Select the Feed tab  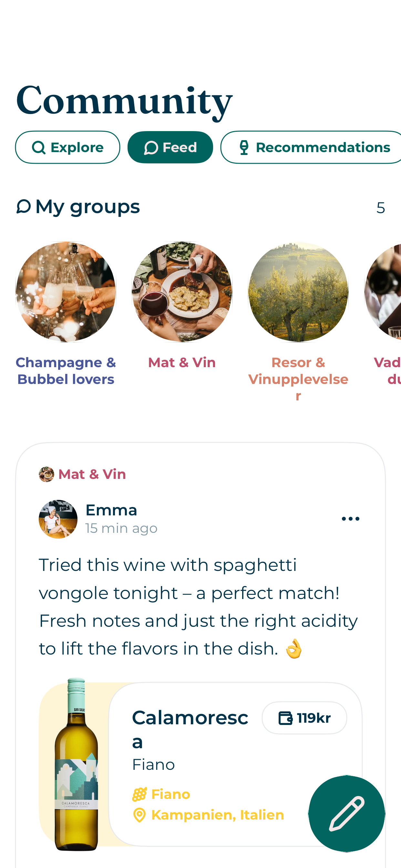[x=170, y=147]
